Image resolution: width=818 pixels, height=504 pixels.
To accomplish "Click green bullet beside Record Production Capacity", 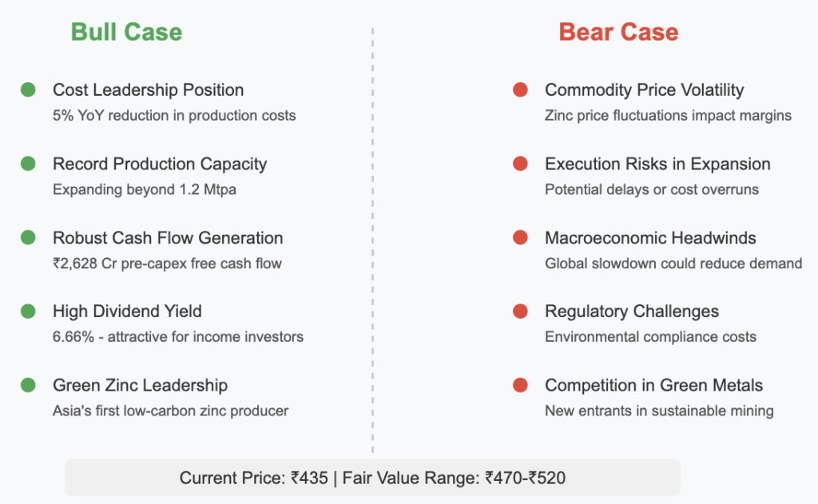I will tap(28, 164).
